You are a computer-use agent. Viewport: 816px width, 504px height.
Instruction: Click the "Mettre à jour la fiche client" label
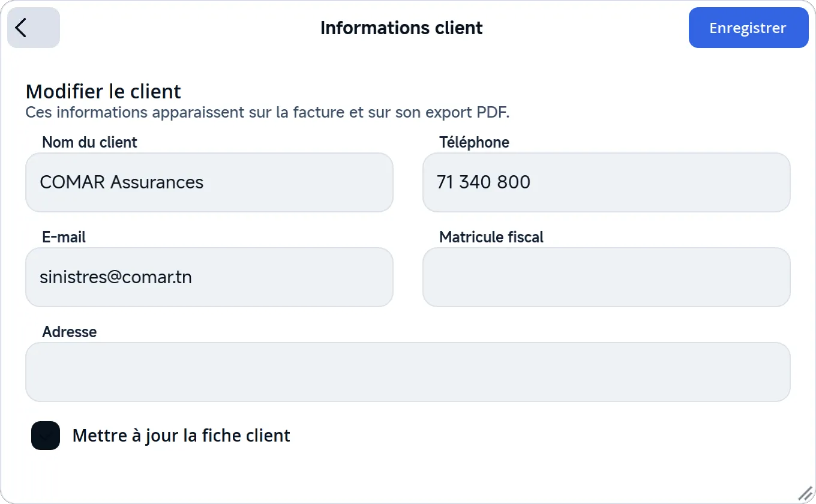pyautogui.click(x=181, y=436)
